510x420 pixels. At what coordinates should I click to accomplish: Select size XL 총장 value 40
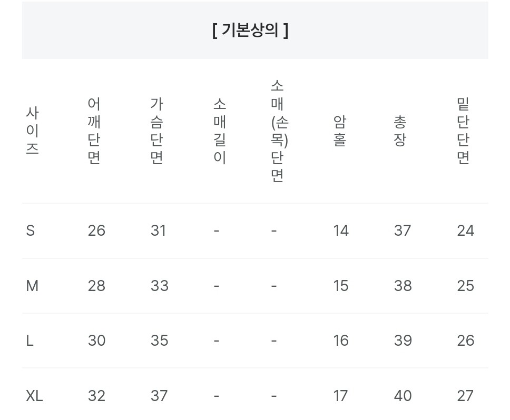pos(403,395)
